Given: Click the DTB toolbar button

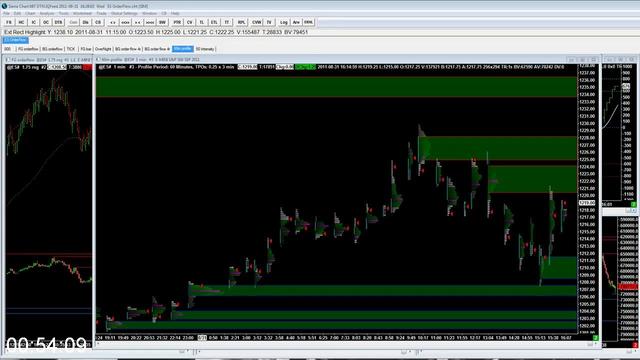Looking at the screenshot, I should (58, 22).
